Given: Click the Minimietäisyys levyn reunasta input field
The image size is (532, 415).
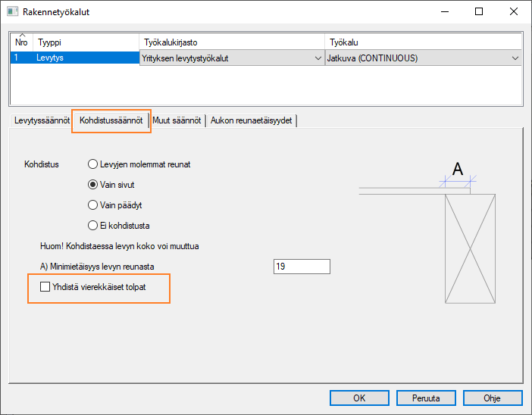Looking at the screenshot, I should [x=301, y=267].
